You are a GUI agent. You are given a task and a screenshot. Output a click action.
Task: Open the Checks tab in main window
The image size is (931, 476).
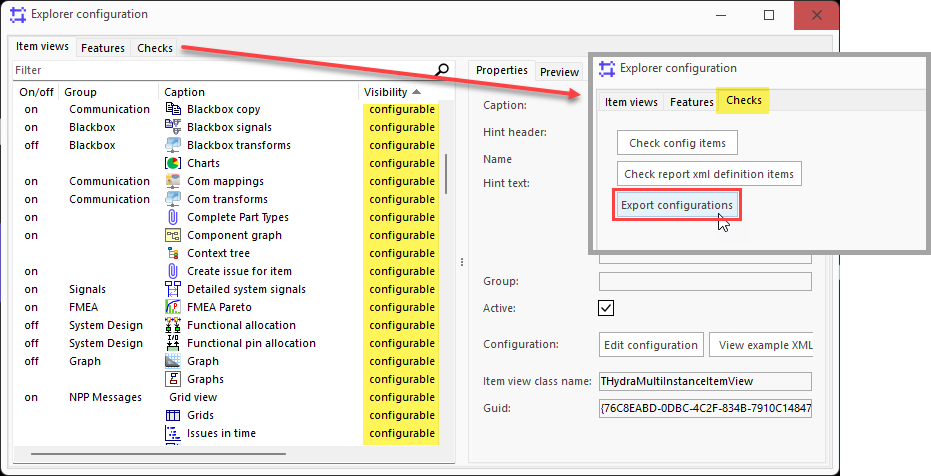(155, 48)
